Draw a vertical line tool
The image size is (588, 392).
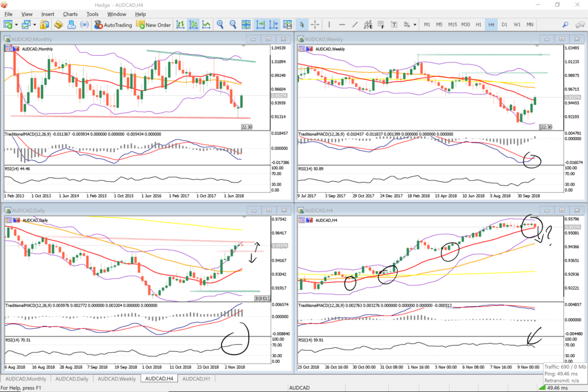click(x=329, y=25)
